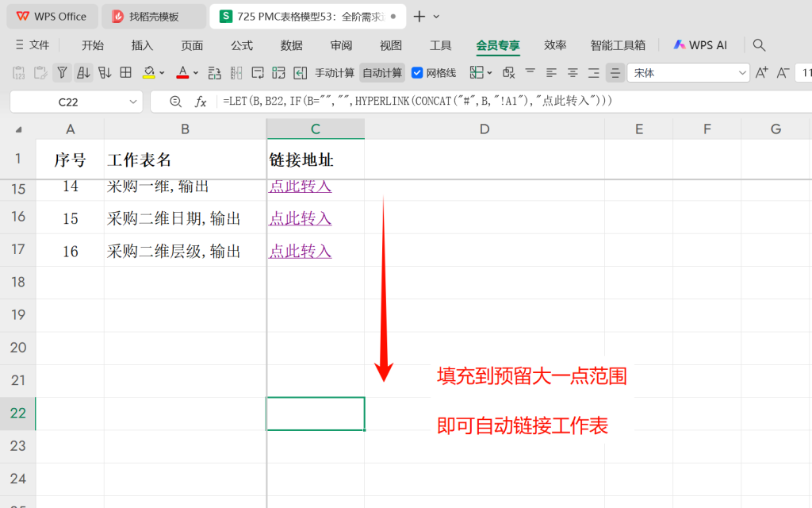Increase font size with A+ icon

point(761,72)
